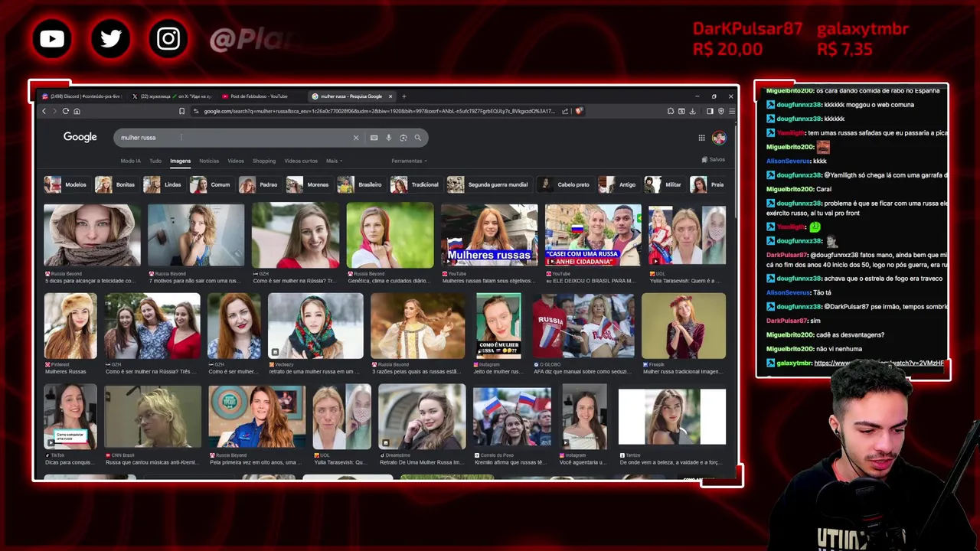Close the 'mulher russa' browser tab
980x551 pixels.
click(390, 96)
